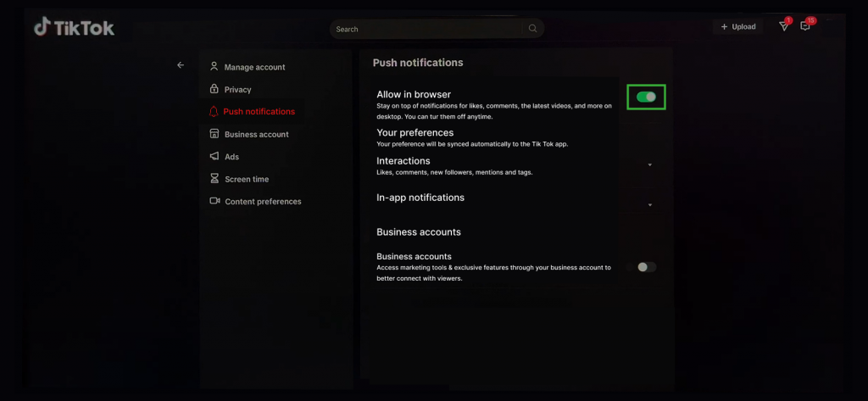Screen dimensions: 868x401
Task: Click the back arrow icon
Action: [x=181, y=65]
